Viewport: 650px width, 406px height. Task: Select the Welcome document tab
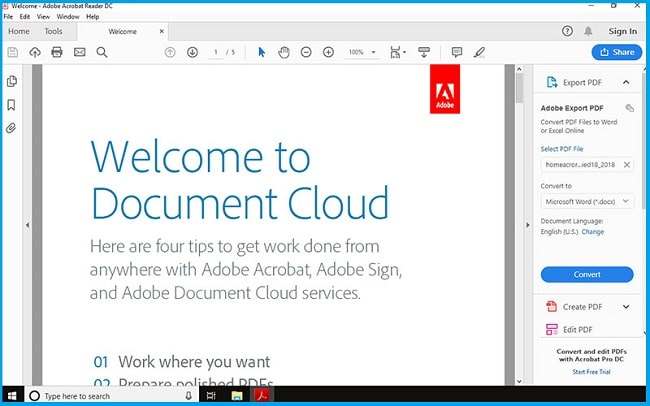pos(122,32)
